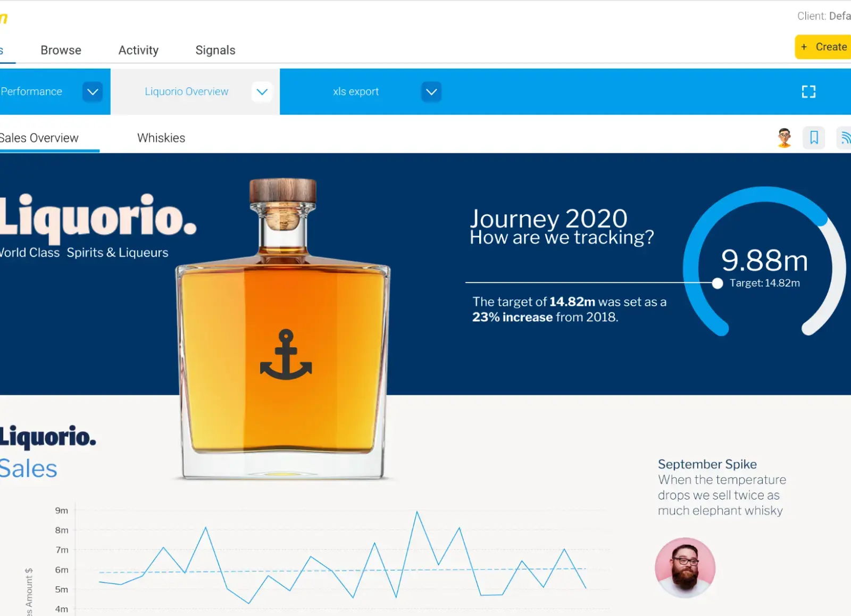Select the Performance section icon area
851x616 pixels.
[x=32, y=91]
